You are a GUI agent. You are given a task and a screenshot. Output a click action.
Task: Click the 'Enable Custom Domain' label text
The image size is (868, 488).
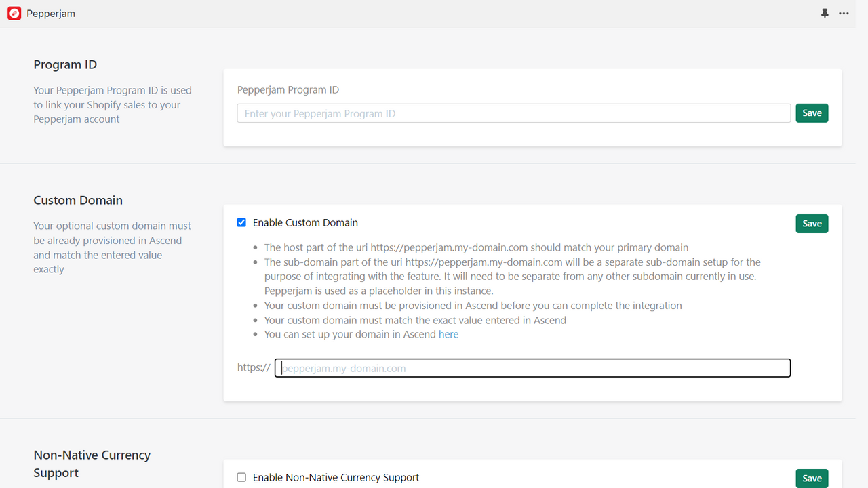[305, 222]
